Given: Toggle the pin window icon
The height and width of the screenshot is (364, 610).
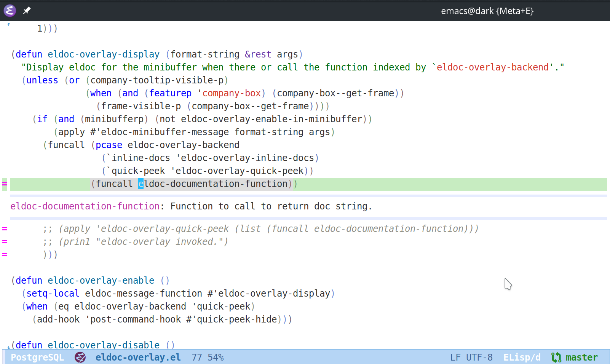Looking at the screenshot, I should click(27, 11).
